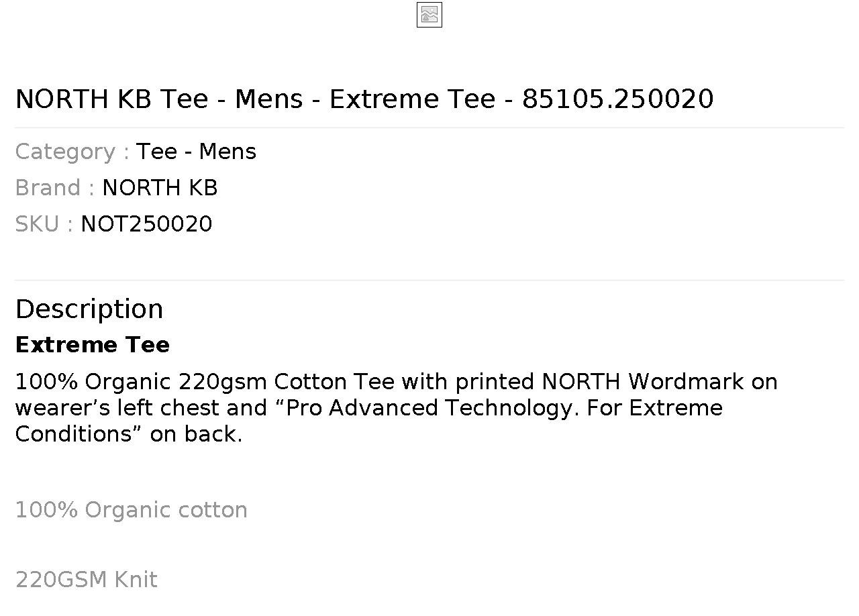The image size is (859, 616).
Task: Click the paragraph starting '100% Organic 220gsm Cotton'
Action: 396,408
